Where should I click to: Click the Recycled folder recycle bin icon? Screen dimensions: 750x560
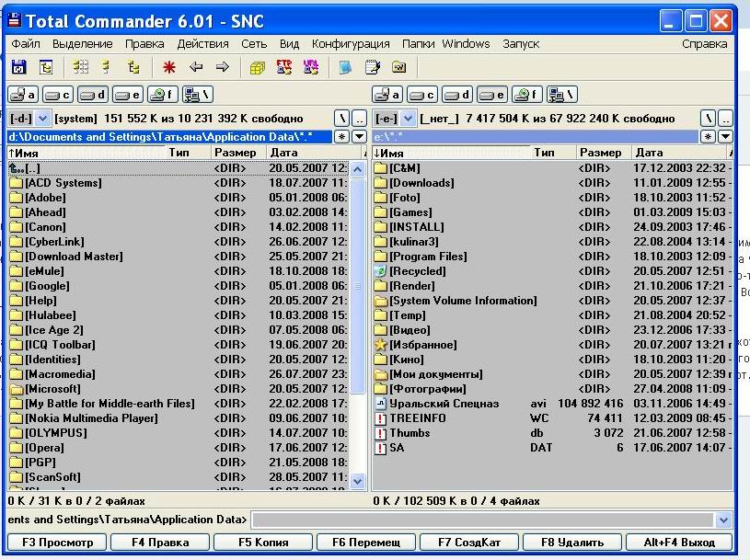click(x=380, y=271)
